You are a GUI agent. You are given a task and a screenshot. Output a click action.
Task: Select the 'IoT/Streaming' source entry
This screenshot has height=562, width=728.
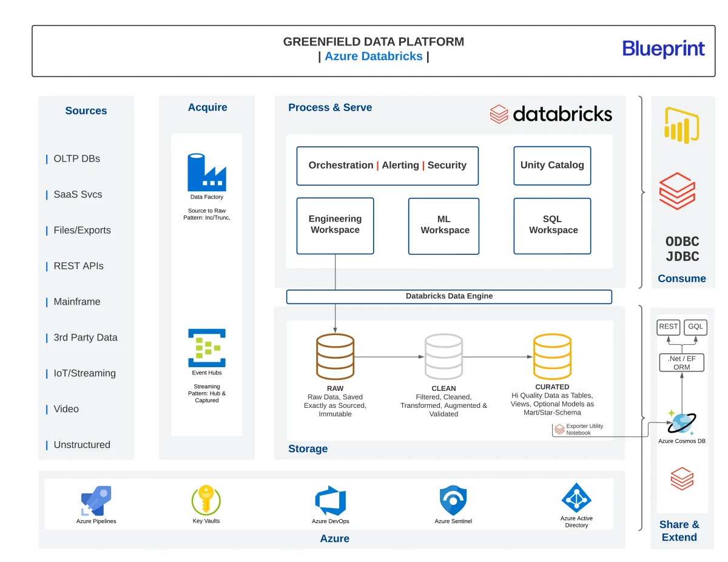click(85, 374)
